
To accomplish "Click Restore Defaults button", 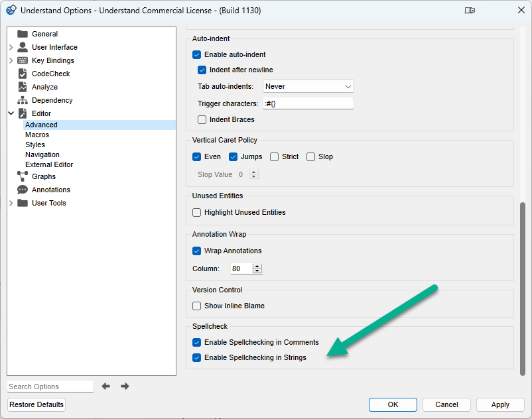I will [36, 404].
